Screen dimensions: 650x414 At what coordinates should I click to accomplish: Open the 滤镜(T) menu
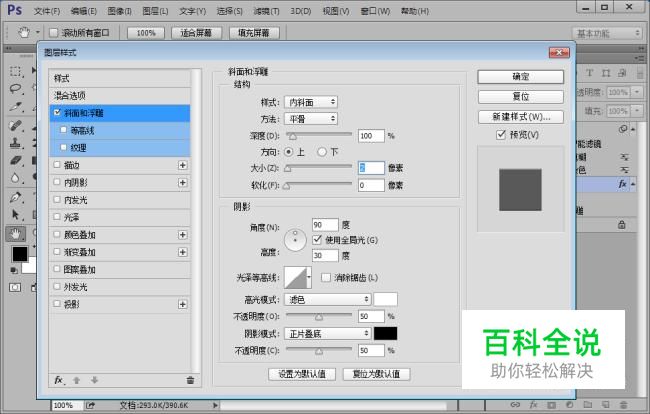tap(266, 11)
